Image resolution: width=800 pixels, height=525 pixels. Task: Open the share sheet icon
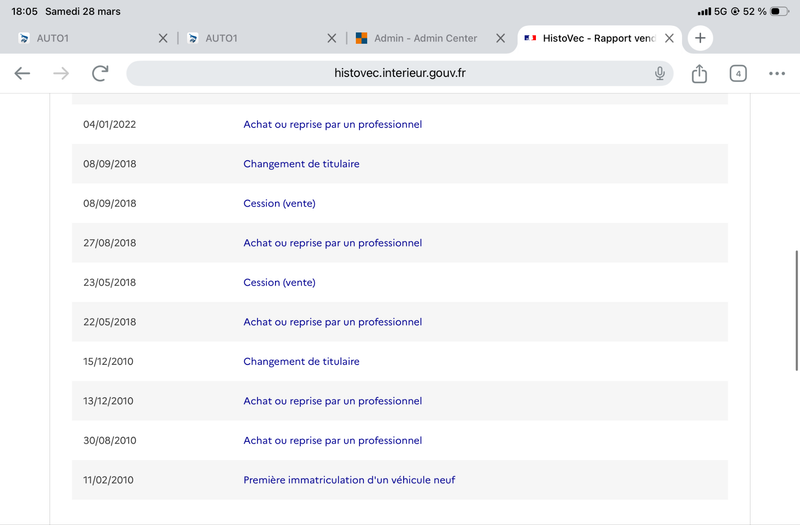(700, 73)
